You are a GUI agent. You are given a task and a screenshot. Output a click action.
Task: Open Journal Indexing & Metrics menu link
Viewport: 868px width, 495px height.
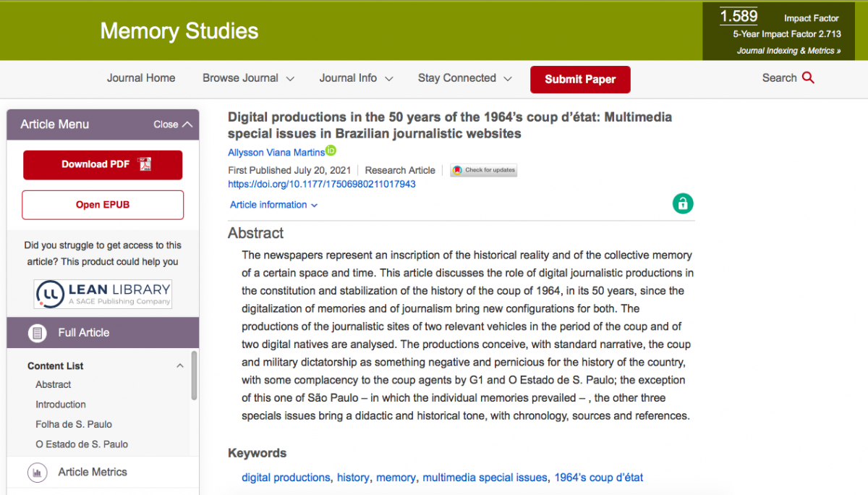788,51
